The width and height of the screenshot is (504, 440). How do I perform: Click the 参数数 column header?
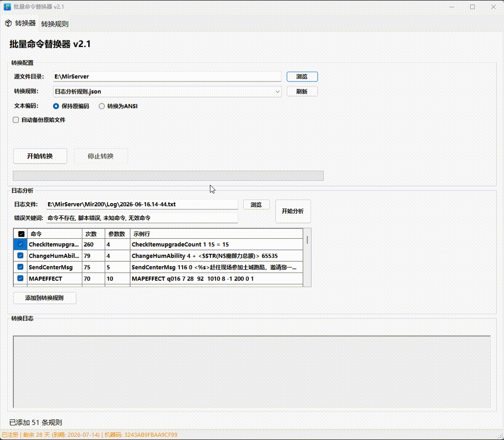tap(118, 234)
